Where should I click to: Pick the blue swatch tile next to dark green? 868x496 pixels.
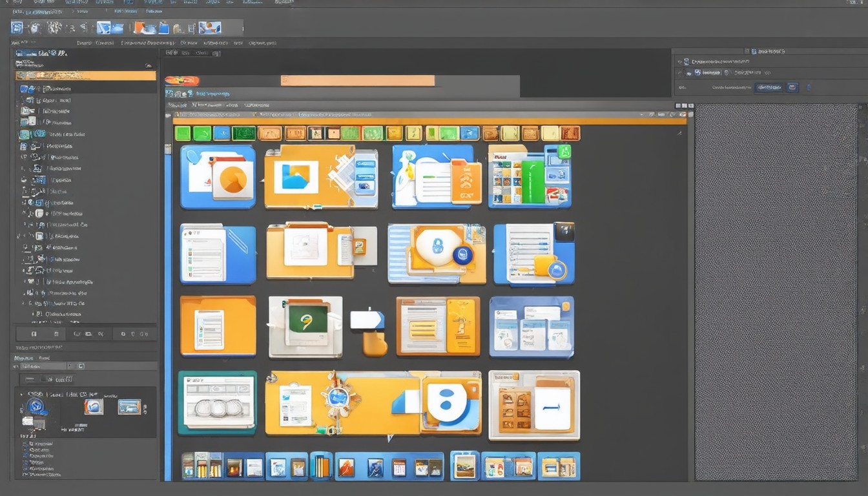tap(222, 133)
